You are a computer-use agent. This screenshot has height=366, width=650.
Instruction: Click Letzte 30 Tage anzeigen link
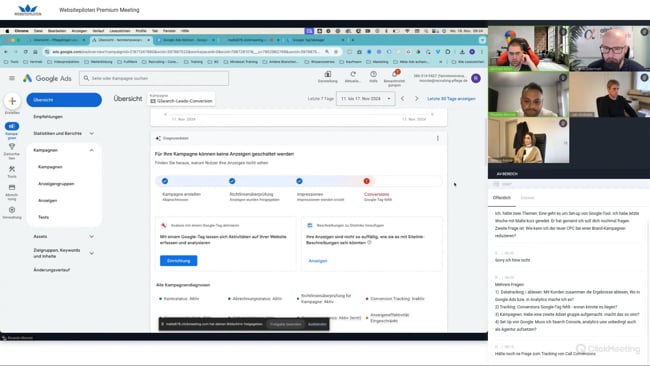point(451,99)
